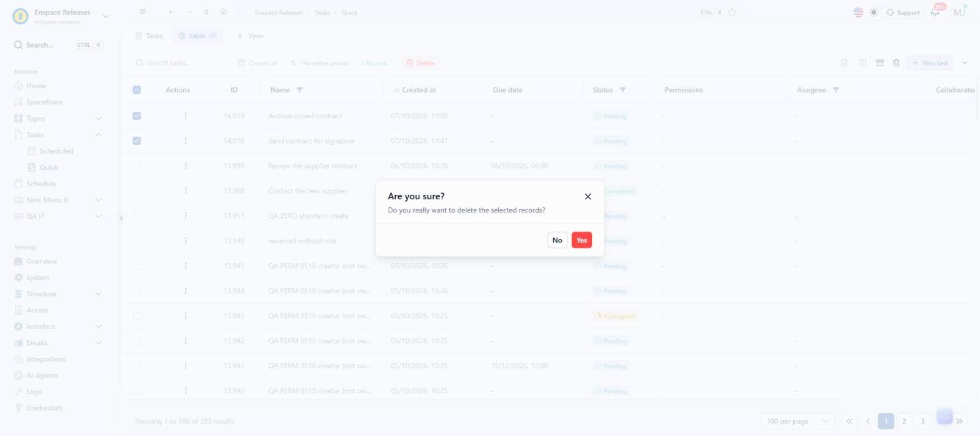
Task: Confirm deletion with the Yes button
Action: [581, 240]
